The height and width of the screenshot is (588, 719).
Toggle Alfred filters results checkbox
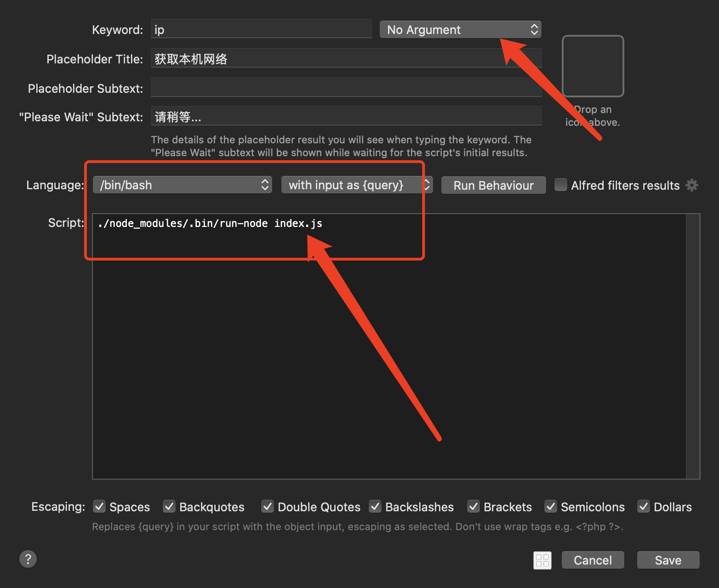tap(560, 185)
